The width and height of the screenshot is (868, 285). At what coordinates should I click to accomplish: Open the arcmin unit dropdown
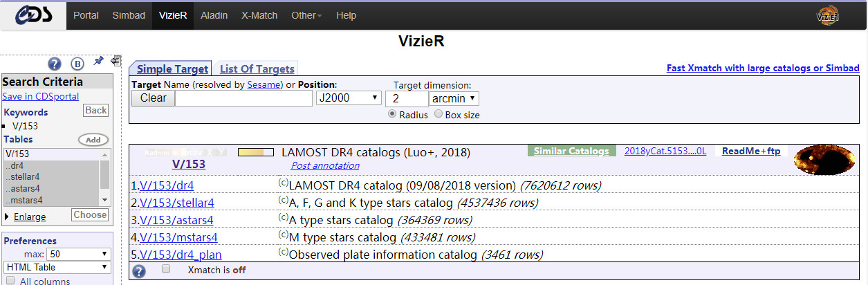click(x=454, y=98)
